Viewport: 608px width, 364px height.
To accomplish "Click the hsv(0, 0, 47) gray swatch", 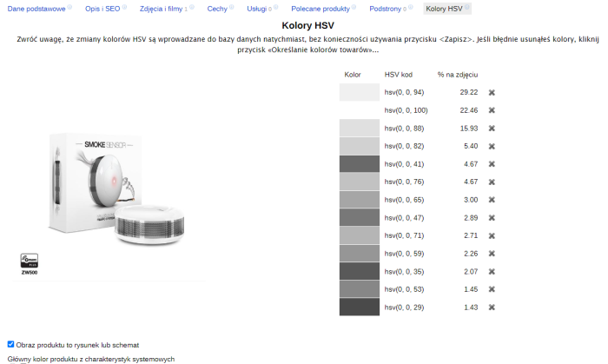I will [x=360, y=218].
